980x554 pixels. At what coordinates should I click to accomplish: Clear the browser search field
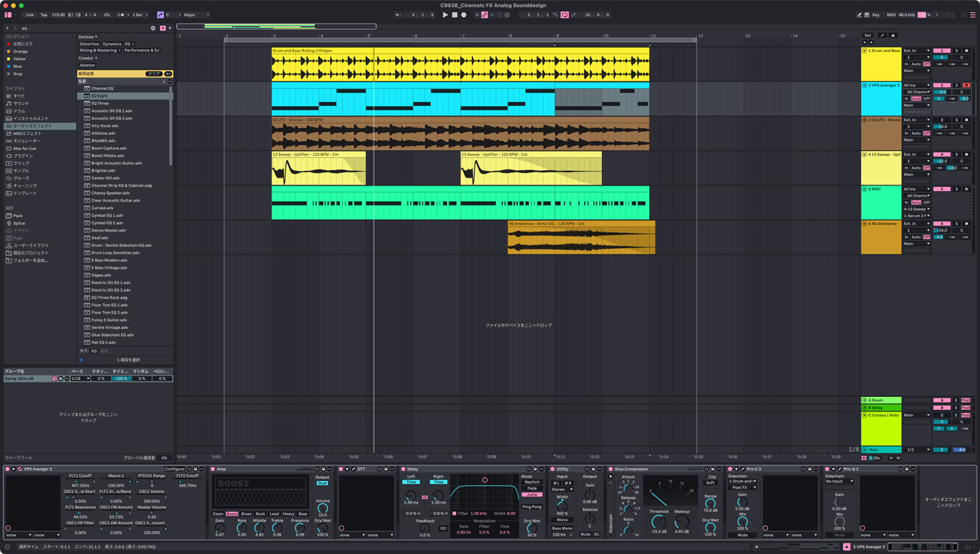pyautogui.click(x=153, y=28)
